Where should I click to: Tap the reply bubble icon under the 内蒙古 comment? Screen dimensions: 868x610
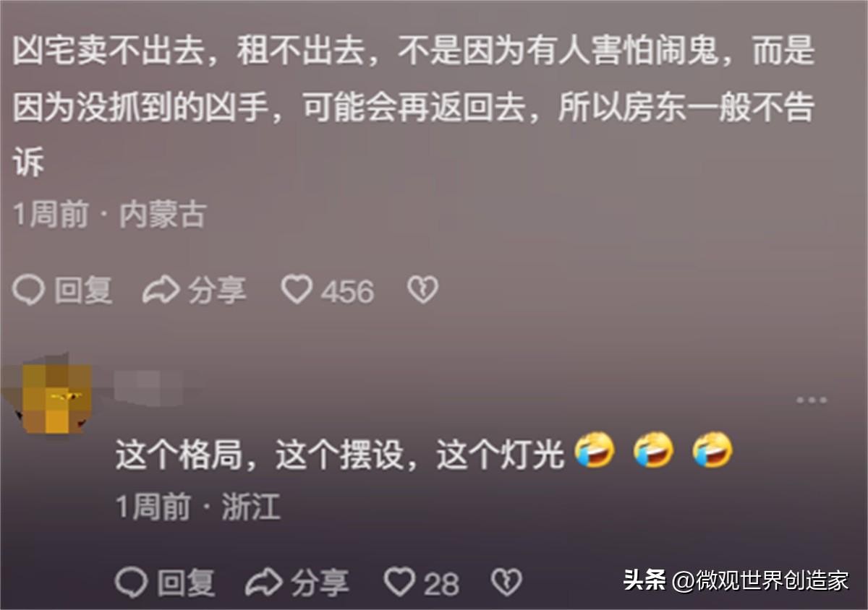click(28, 291)
